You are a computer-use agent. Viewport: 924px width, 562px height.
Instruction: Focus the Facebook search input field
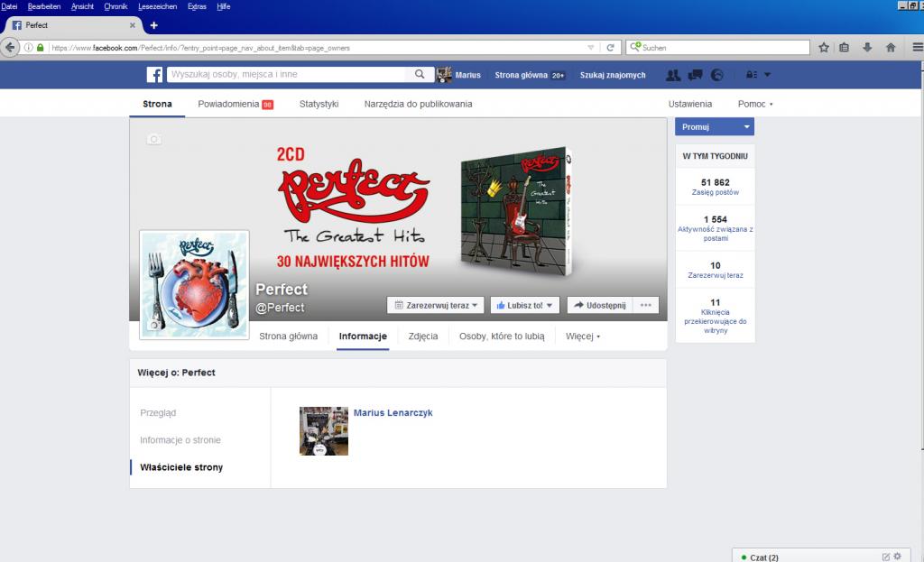pyautogui.click(x=286, y=74)
